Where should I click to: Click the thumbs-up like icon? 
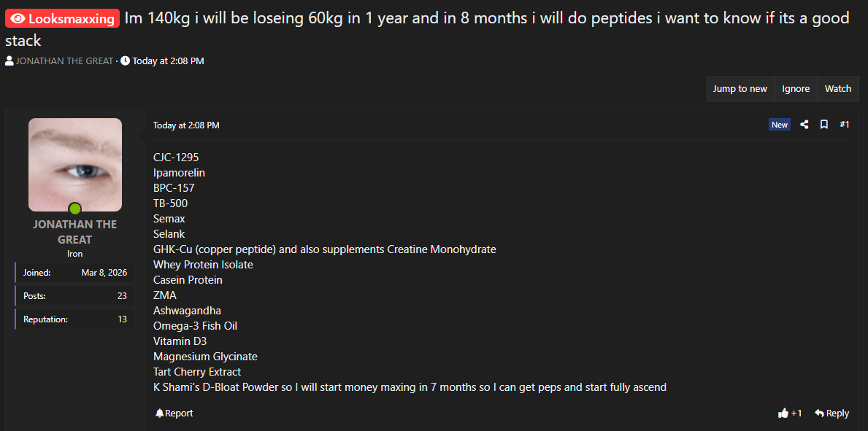783,413
